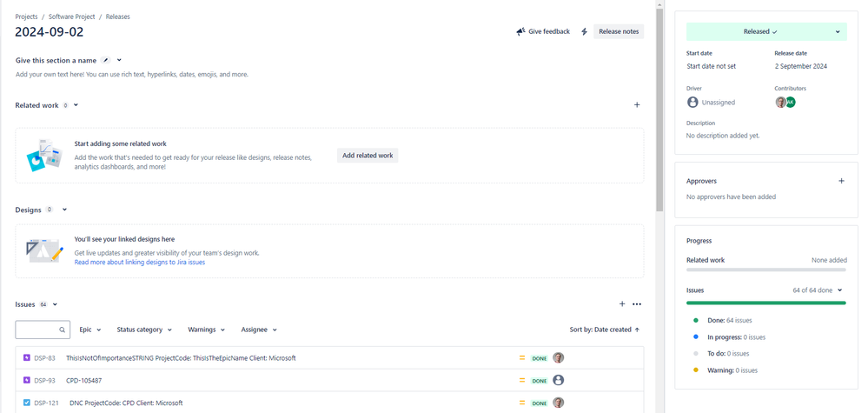The image size is (868, 413).
Task: Collapse the Related work section
Action: (76, 104)
